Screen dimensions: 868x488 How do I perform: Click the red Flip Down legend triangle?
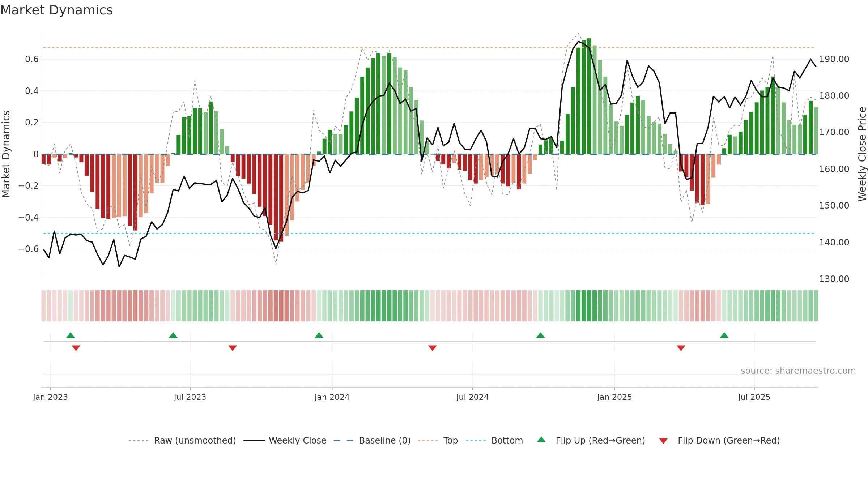pos(663,441)
